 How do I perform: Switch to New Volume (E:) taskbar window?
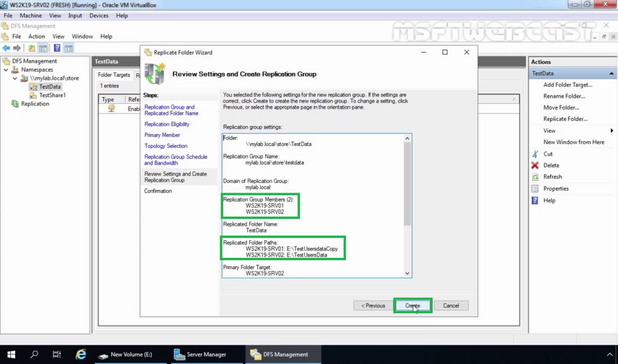click(x=131, y=354)
